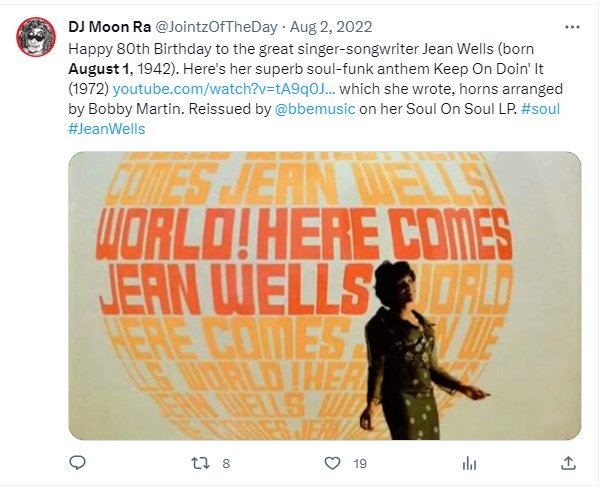Image resolution: width=602 pixels, height=489 pixels.
Task: Click the like count 19
Action: click(x=360, y=463)
